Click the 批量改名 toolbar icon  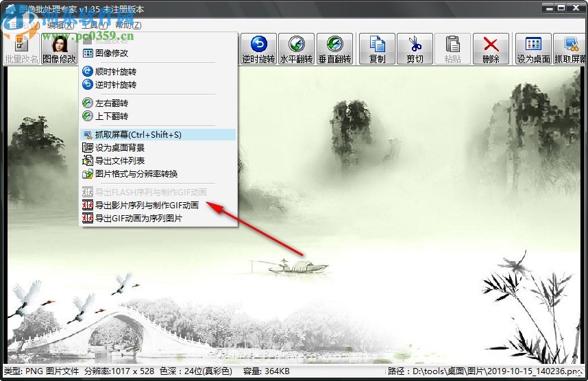tap(21, 49)
